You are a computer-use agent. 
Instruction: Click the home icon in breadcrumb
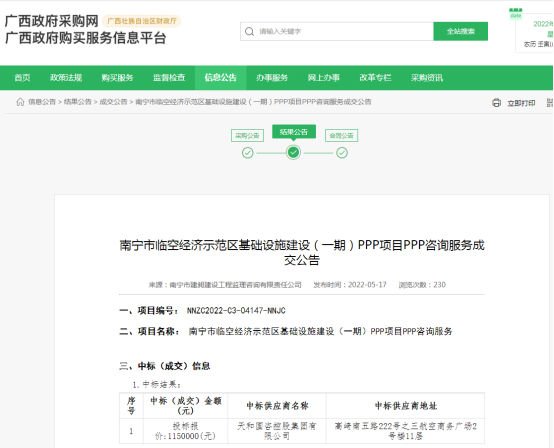(x=20, y=102)
